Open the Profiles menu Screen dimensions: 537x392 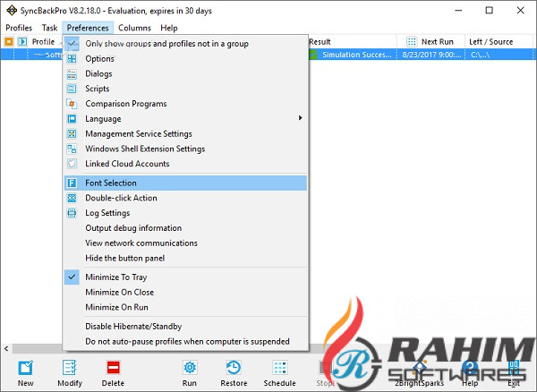19,28
